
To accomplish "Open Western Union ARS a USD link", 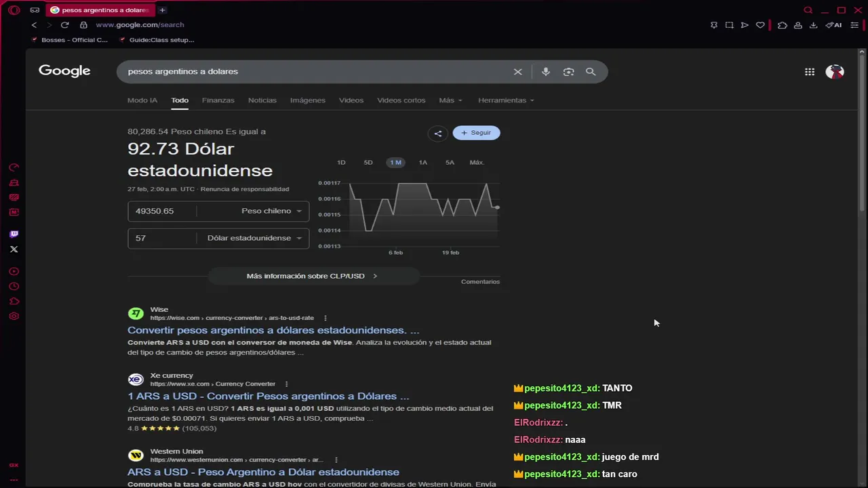I will (263, 472).
